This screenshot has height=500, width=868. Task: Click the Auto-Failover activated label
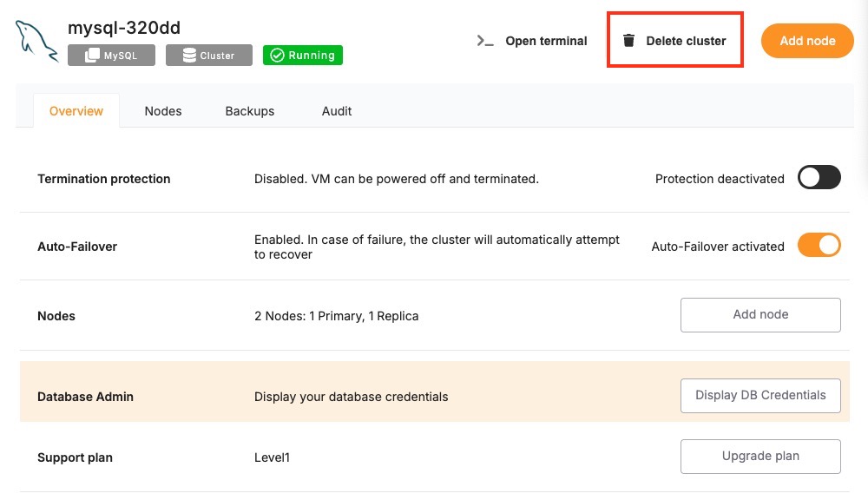click(718, 247)
